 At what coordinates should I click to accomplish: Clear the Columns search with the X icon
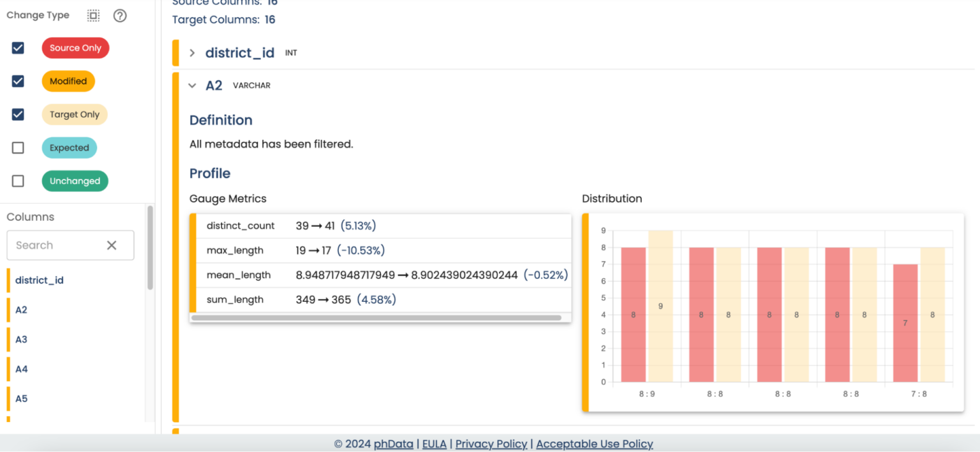112,245
